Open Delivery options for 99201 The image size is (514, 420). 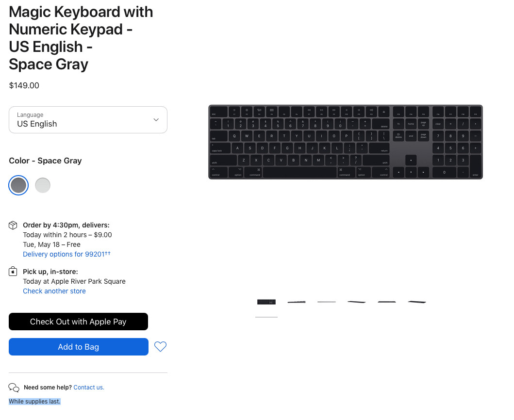pos(66,254)
